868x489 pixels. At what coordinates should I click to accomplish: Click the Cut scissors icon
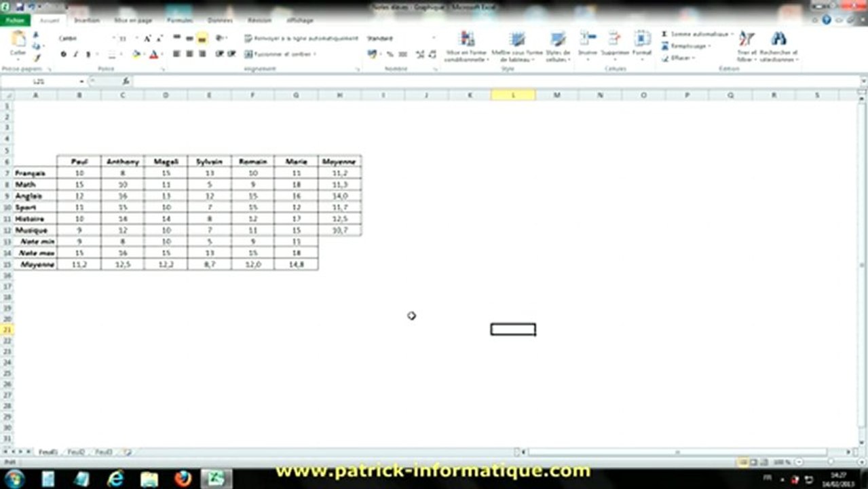35,36
